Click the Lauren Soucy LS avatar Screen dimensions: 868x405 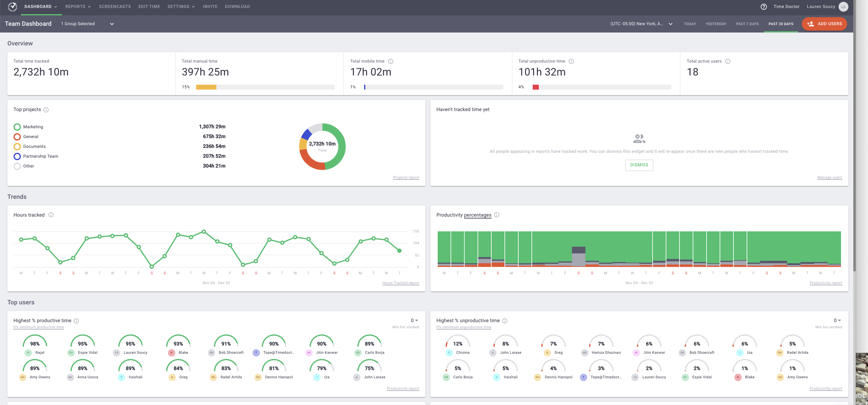tap(843, 7)
